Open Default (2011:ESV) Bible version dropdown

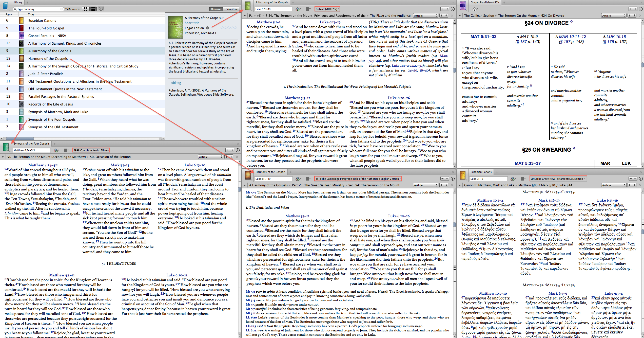pos(327,9)
